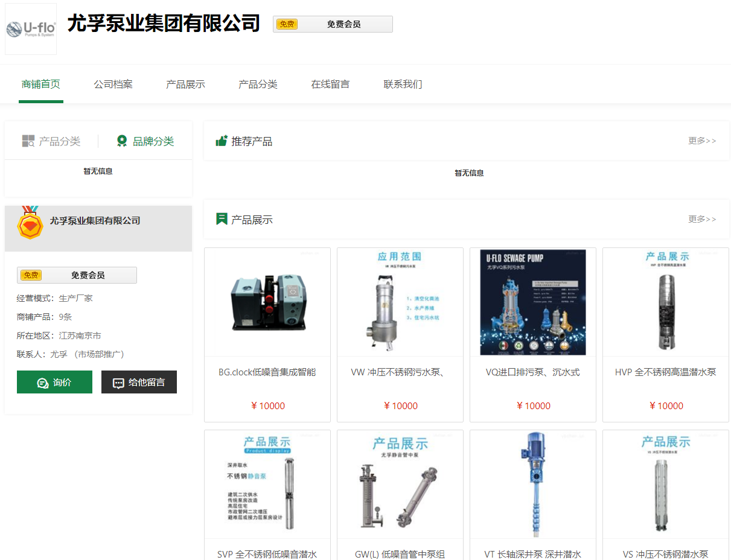Click 更多>> in 推荐产品 section
The width and height of the screenshot is (731, 560).
click(x=702, y=141)
